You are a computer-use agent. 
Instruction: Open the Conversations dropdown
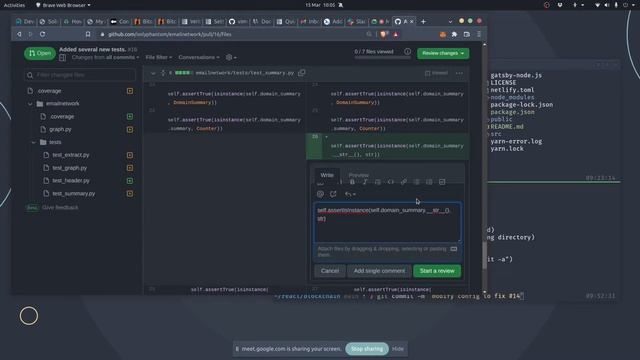click(x=199, y=58)
